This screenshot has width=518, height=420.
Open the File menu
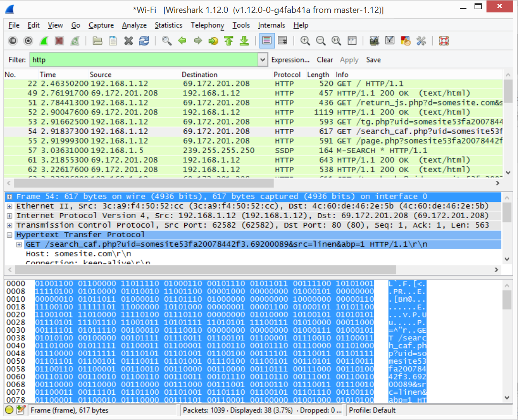coord(14,25)
